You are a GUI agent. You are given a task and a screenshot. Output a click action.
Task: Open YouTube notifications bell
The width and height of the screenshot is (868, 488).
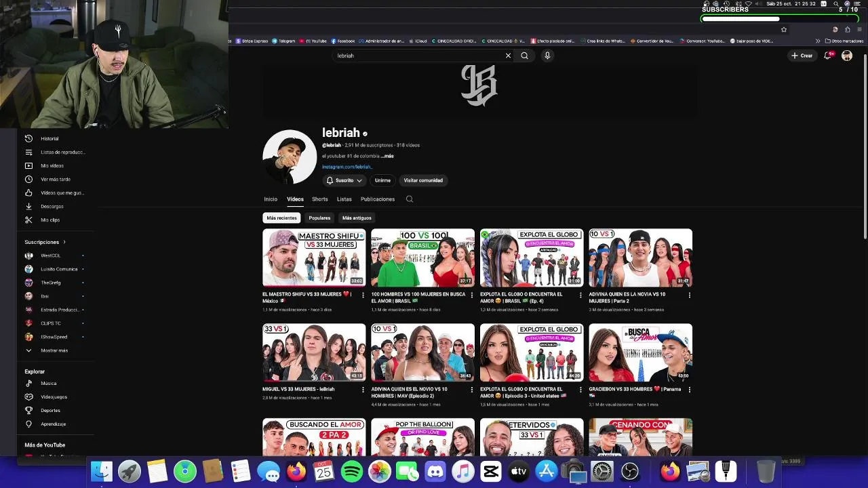(x=827, y=56)
